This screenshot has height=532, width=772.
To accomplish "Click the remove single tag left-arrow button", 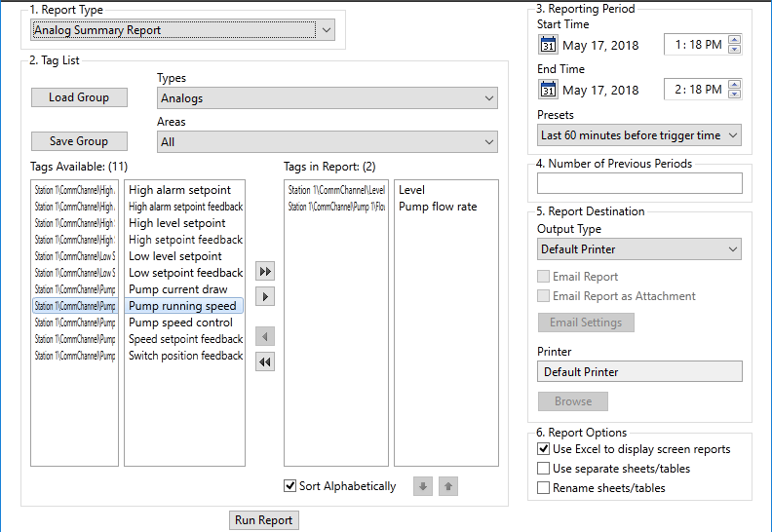I will point(265,336).
